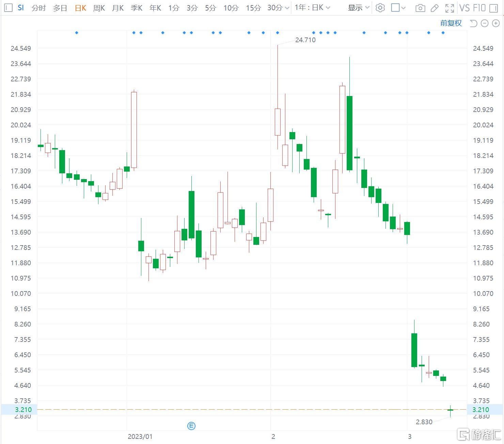Open the chart settings gear icon
This screenshot has height=444, width=504.
point(380,8)
